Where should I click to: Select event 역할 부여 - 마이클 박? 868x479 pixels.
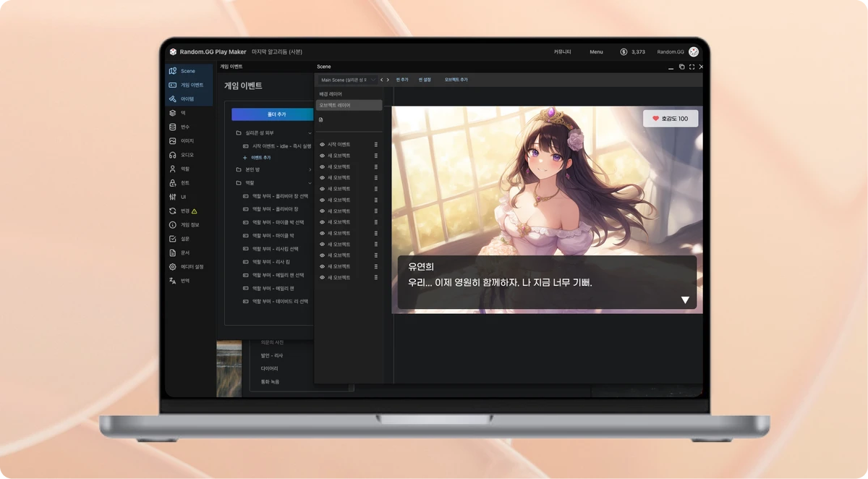[x=268, y=235]
